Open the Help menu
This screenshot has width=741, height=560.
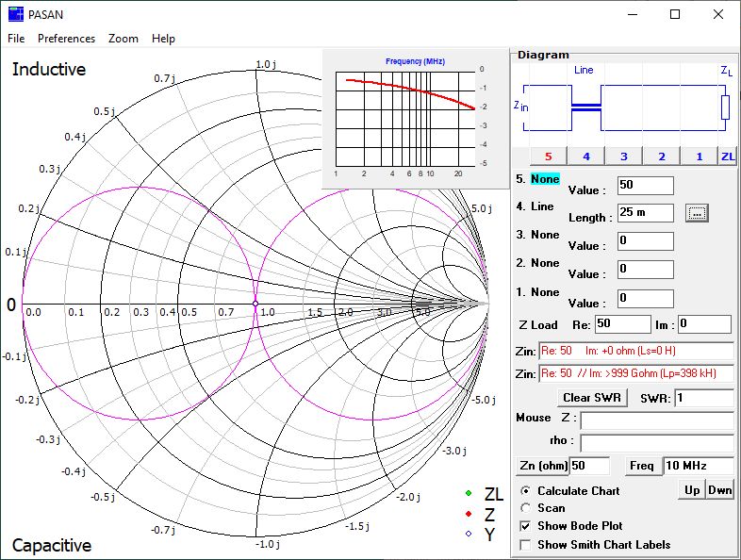tap(163, 39)
